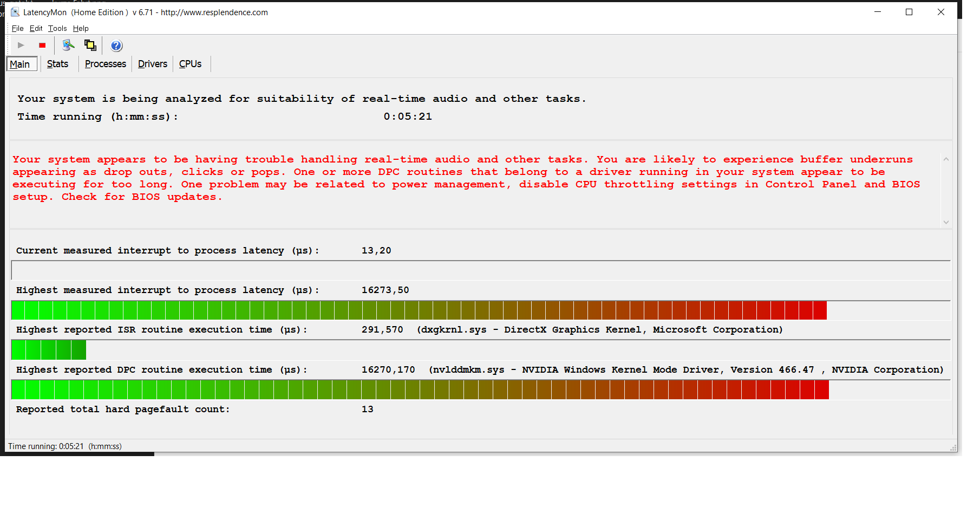This screenshot has height=513, width=980.
Task: Switch to the CPUs tab
Action: coord(190,64)
